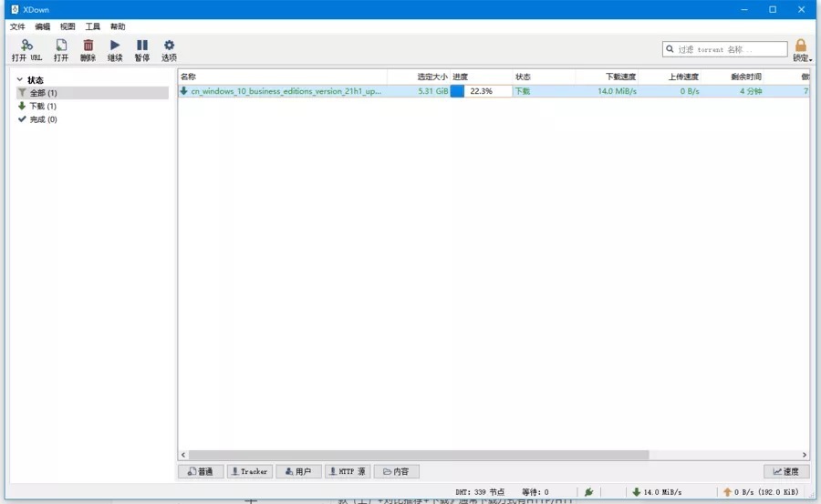Click the 打开 file toolbar icon

[61, 50]
